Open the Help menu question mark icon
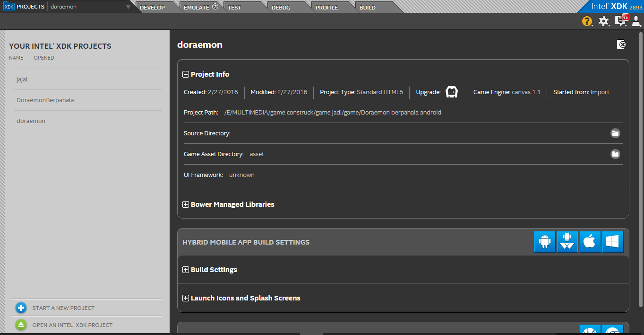Screen dimensions: 644x335 click(587, 21)
